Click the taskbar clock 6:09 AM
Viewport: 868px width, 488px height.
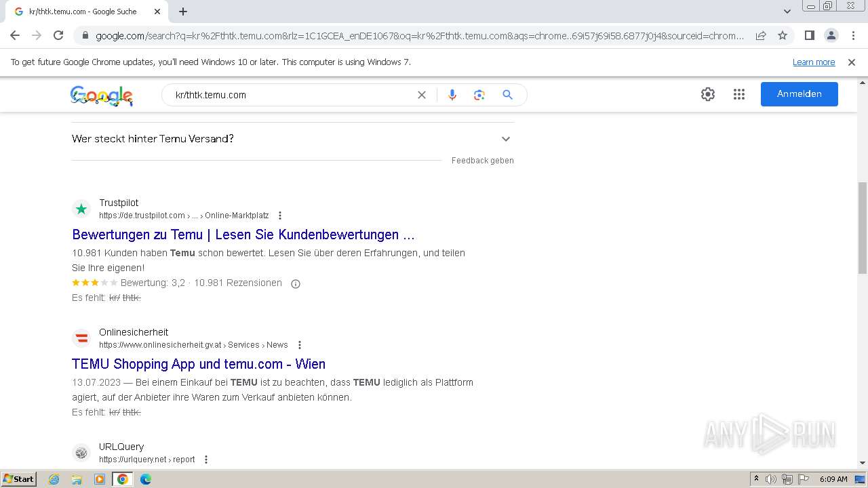pos(833,479)
